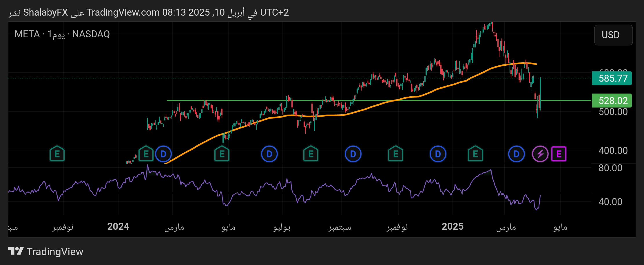Open the earnings E marker between July and September 2024

pos(311,154)
